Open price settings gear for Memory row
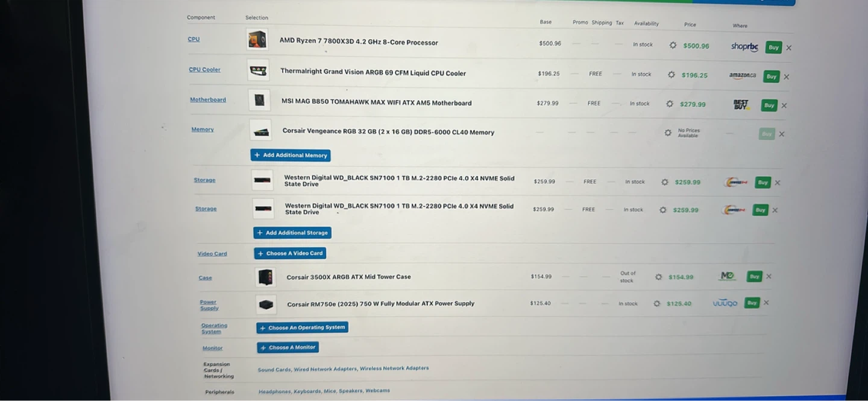This screenshot has width=868, height=401. (x=667, y=133)
